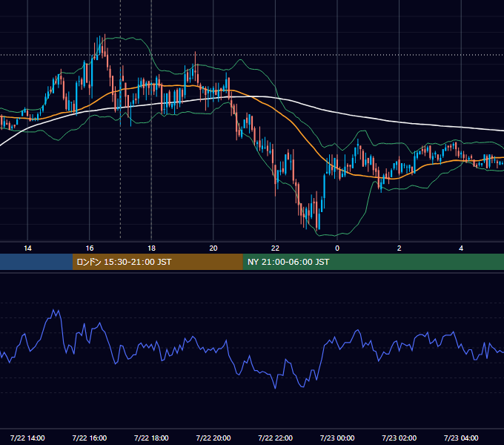The width and height of the screenshot is (504, 445).
Task: Click the 7/23 02:00 time label
Action: (x=399, y=438)
